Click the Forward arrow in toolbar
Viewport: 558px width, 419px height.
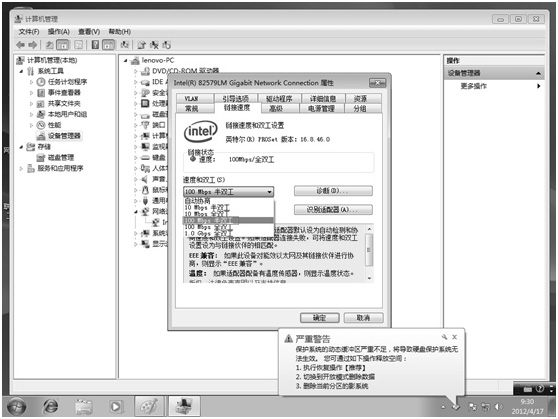coord(32,45)
